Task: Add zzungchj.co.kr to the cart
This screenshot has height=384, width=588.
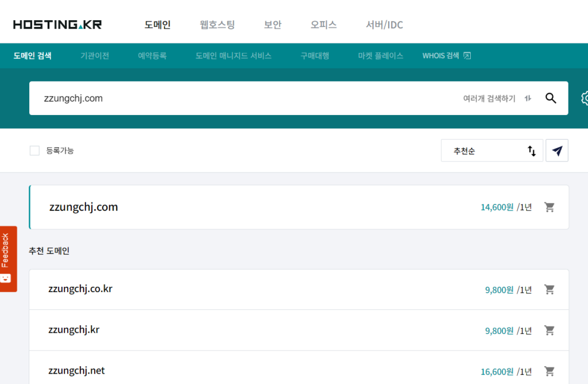Action: point(550,290)
